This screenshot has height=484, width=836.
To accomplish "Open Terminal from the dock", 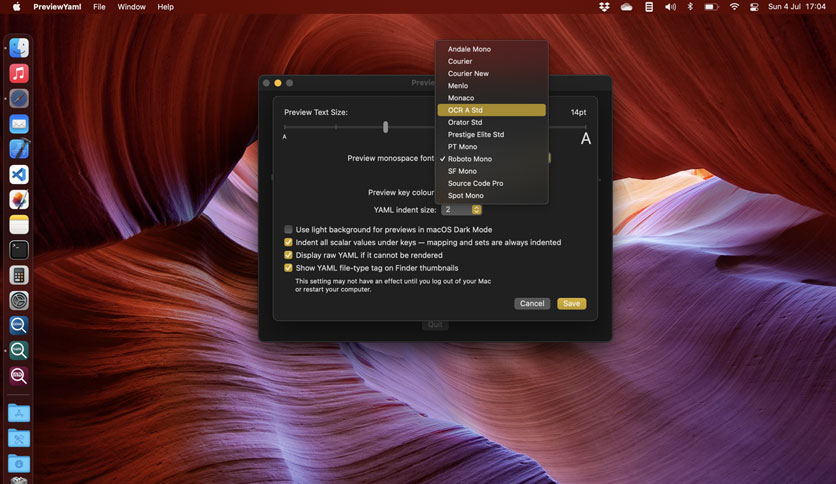I will tap(19, 250).
